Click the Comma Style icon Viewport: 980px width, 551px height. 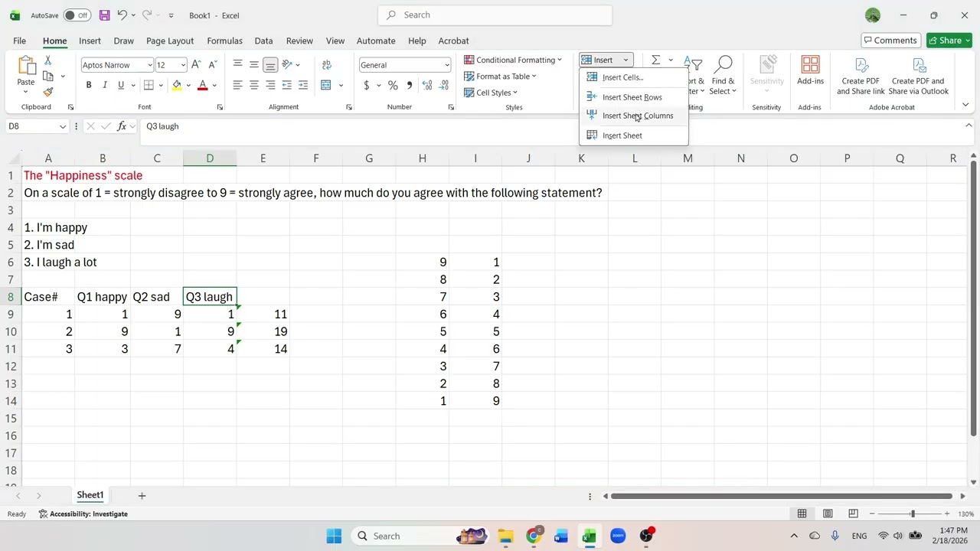[410, 85]
